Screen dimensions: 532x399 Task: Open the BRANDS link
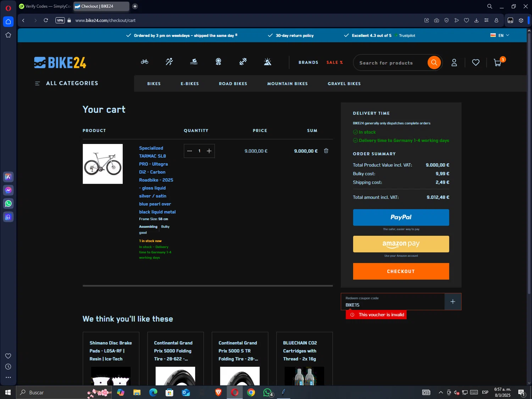point(308,62)
